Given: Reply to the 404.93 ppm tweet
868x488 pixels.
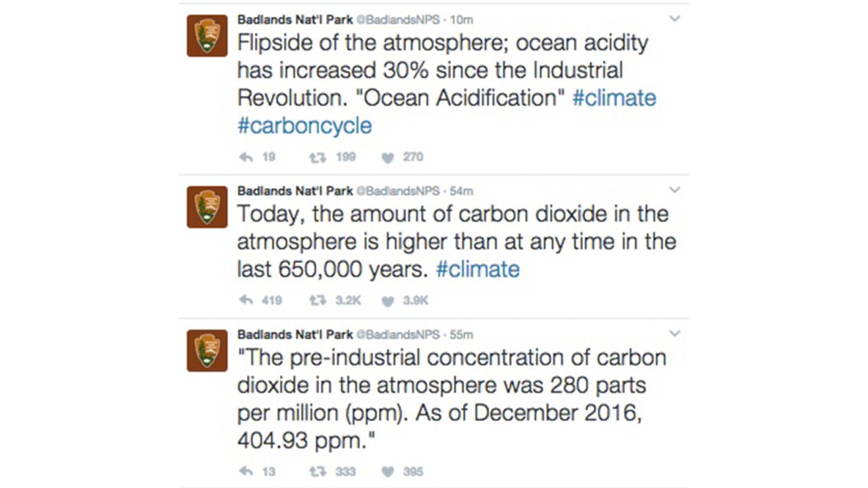Looking at the screenshot, I should (x=245, y=471).
